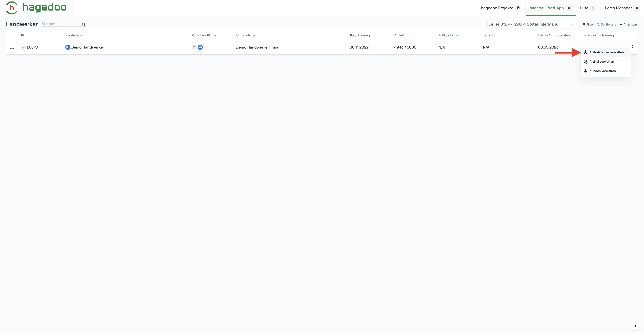
Task: Click the hagedoo logo icon
Action: pos(11,8)
